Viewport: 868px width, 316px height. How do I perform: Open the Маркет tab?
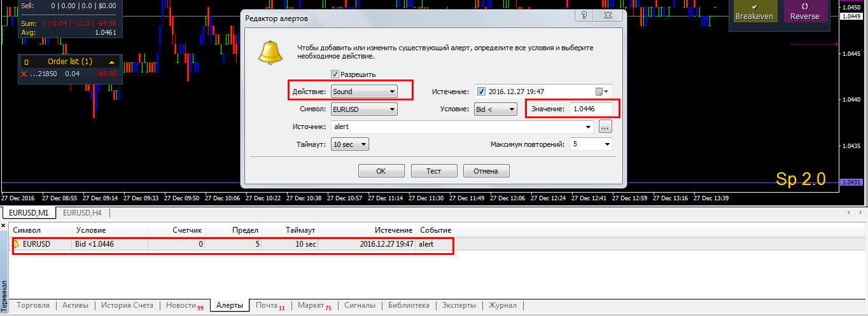click(314, 305)
